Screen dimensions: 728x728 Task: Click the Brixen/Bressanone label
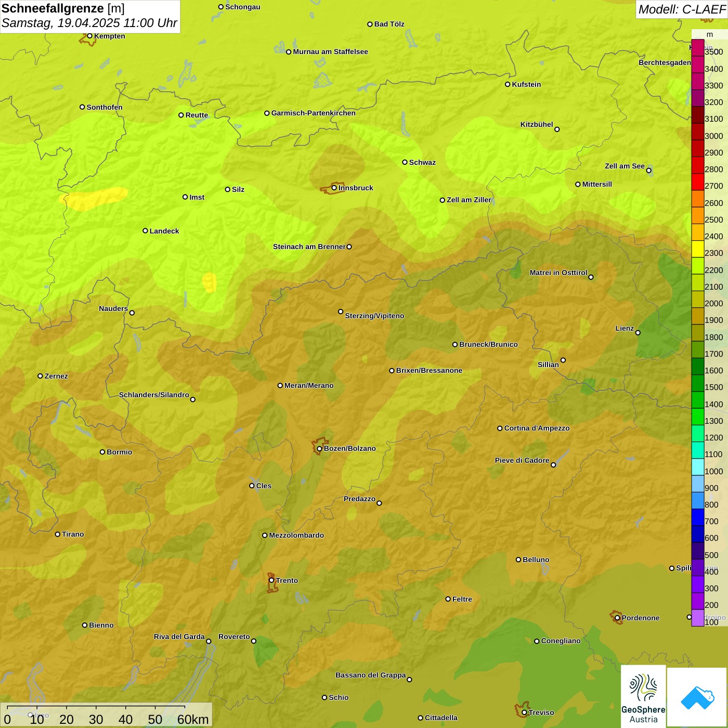coord(429,370)
